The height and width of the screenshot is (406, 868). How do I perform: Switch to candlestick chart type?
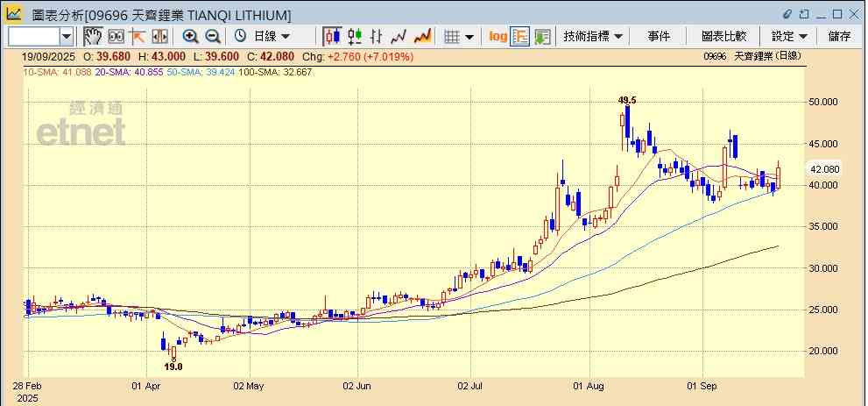coord(332,37)
